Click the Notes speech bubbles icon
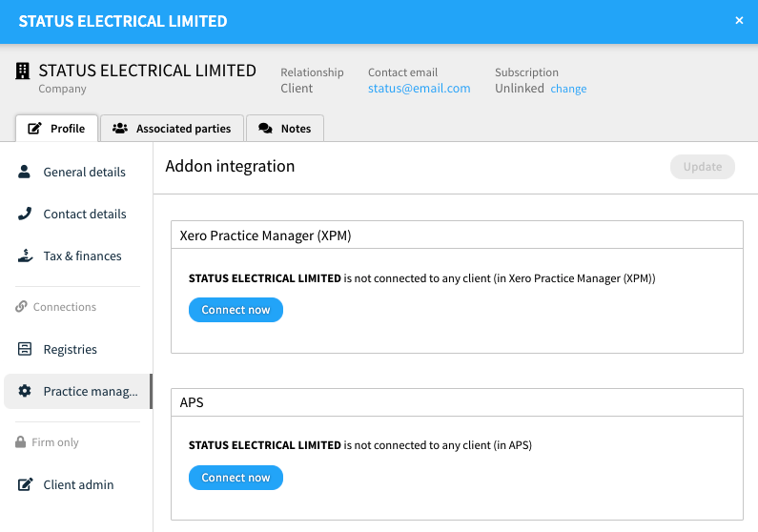This screenshot has height=532, width=758. pyautogui.click(x=265, y=129)
